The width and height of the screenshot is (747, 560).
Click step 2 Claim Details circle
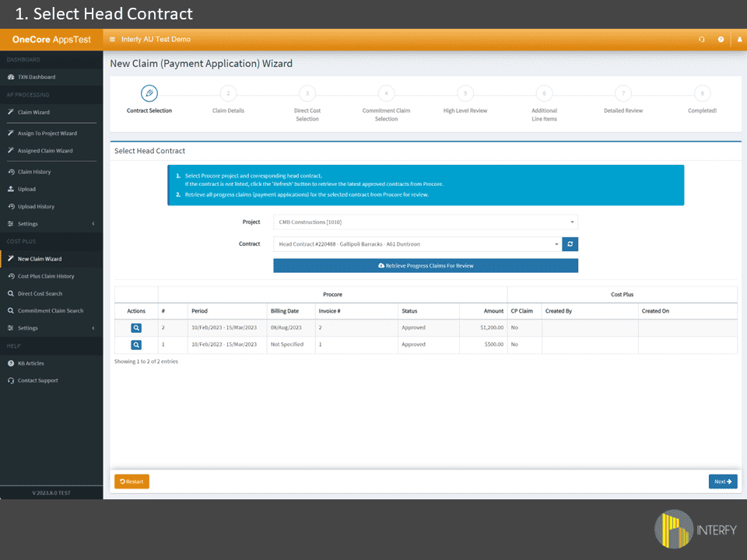coord(228,93)
